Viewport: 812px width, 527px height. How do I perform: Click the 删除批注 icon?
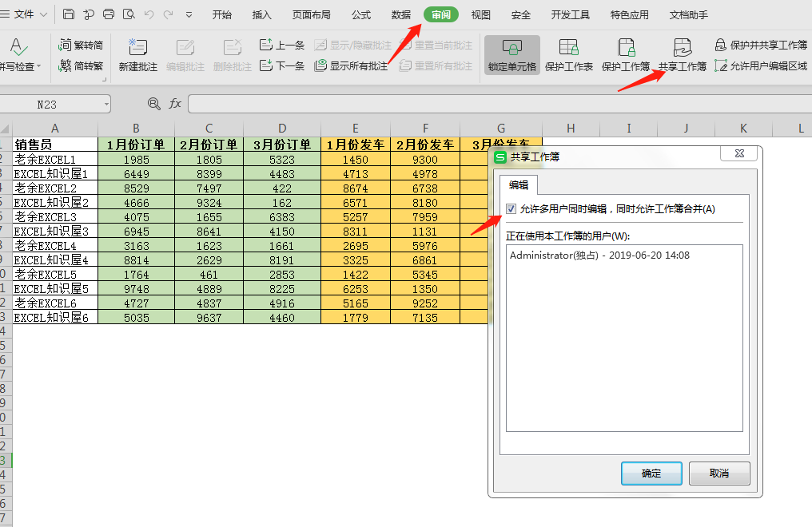click(232, 54)
